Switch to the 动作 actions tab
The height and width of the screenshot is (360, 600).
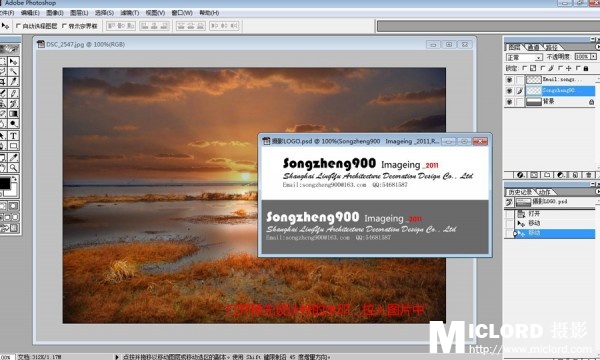coord(544,192)
